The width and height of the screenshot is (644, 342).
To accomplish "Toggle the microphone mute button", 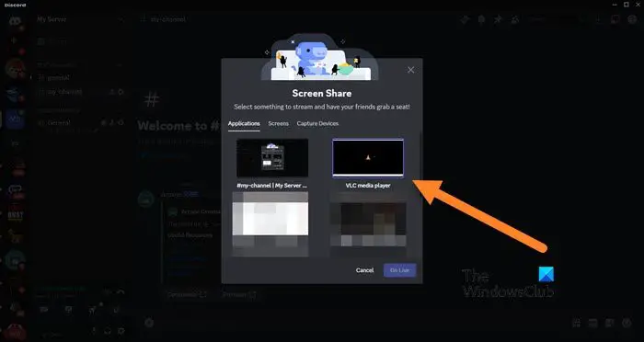I will point(94,331).
